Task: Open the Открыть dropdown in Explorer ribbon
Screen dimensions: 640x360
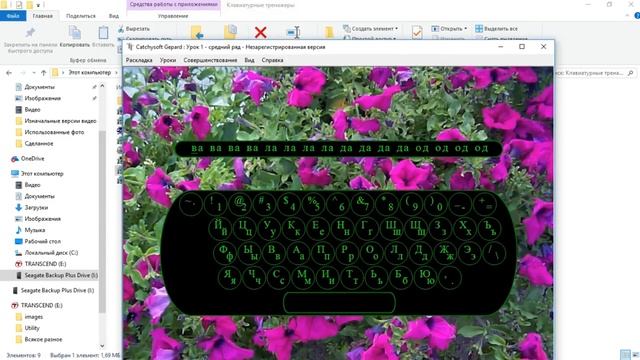Action: click(449, 29)
